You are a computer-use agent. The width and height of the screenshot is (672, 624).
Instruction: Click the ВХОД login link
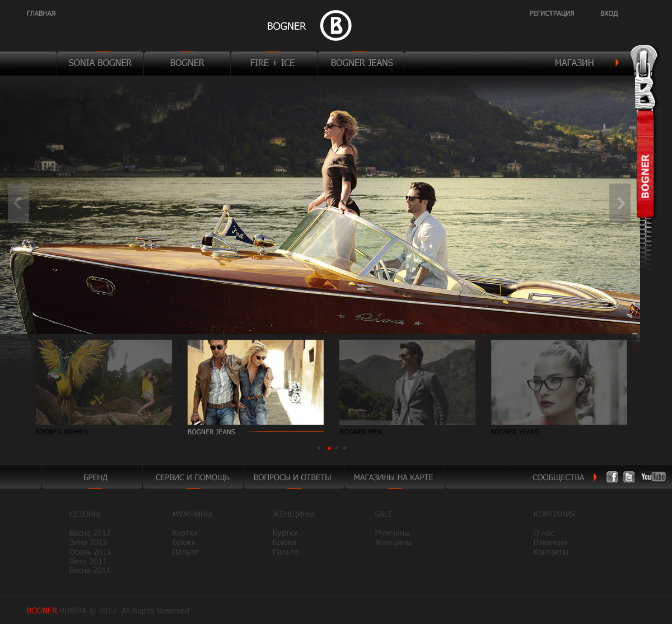click(x=609, y=13)
